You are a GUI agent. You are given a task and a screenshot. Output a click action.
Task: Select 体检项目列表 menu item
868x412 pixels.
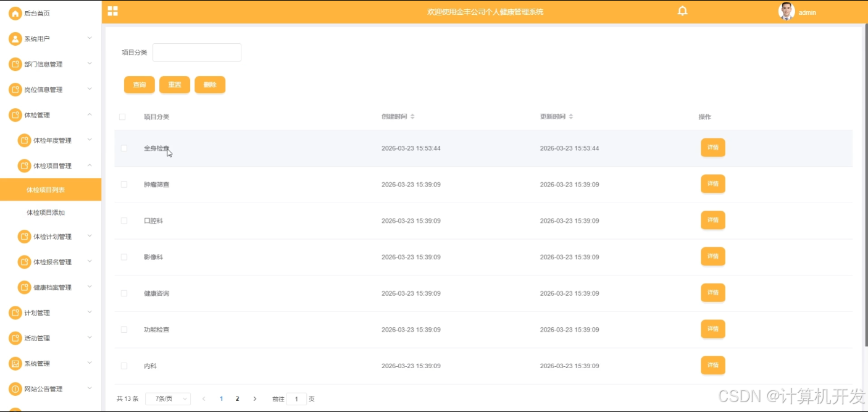click(x=51, y=190)
